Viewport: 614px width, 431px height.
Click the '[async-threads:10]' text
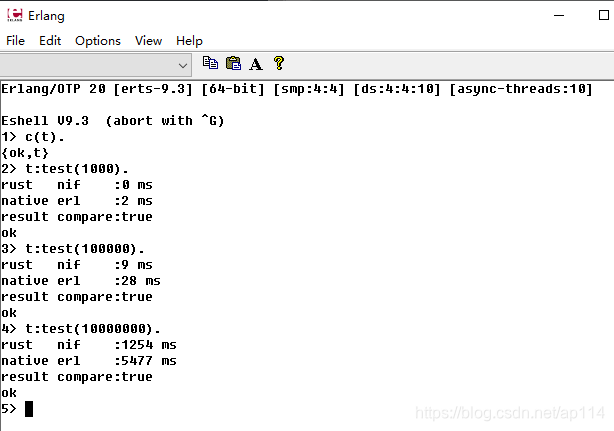click(520, 89)
